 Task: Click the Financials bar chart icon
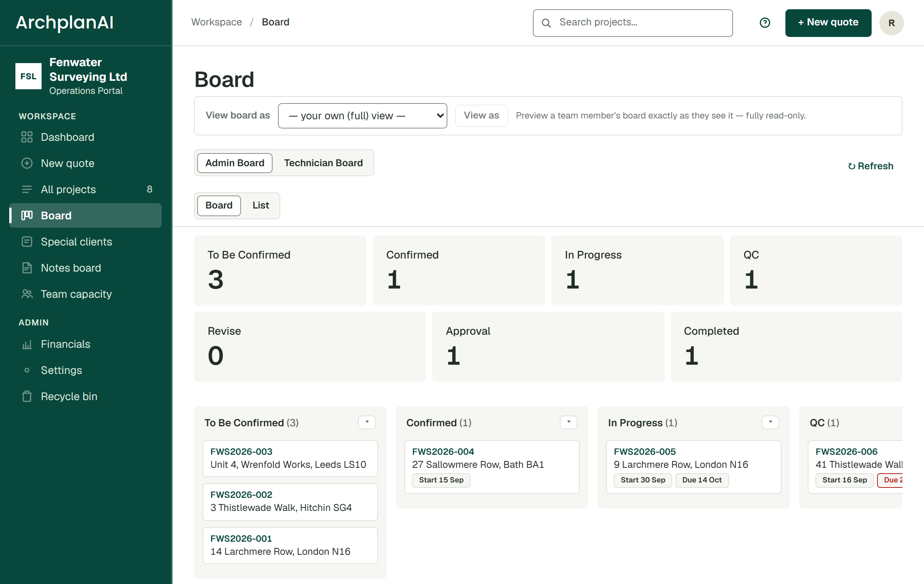(27, 344)
